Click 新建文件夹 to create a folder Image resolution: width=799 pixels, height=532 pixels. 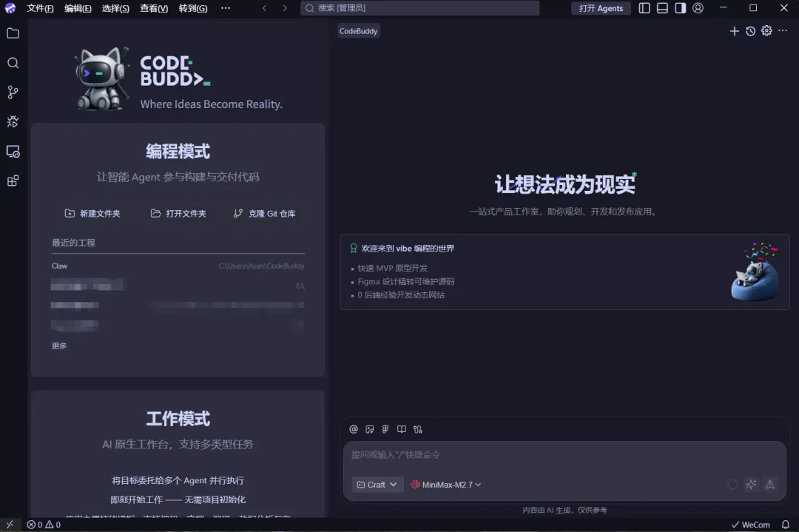[92, 214]
